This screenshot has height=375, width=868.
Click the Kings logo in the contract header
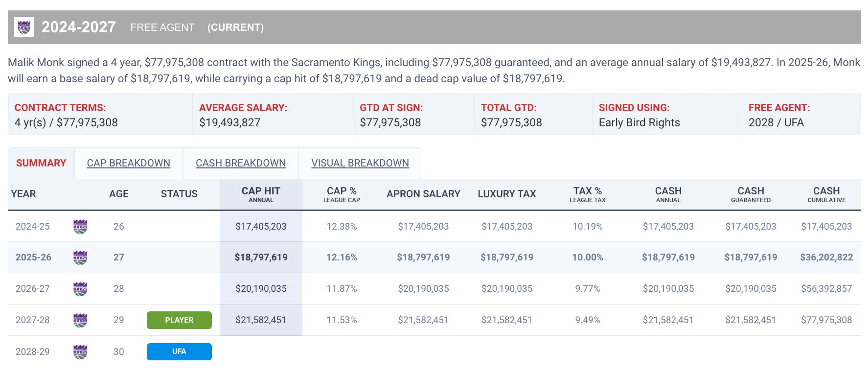click(x=24, y=27)
